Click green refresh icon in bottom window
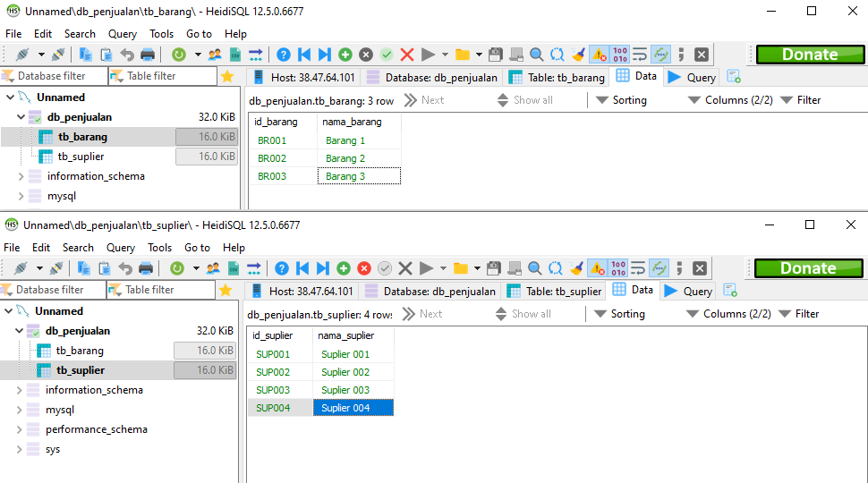This screenshot has width=868, height=483. click(x=176, y=268)
